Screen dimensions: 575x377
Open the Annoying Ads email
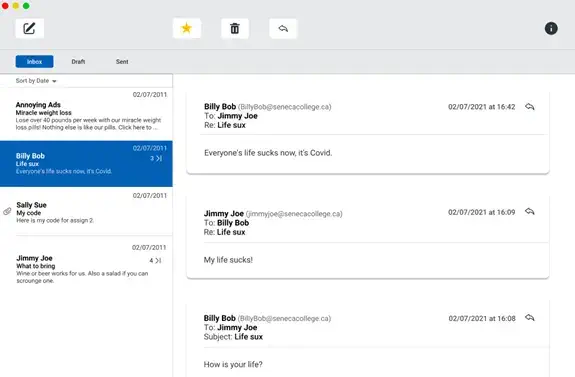coord(86,114)
